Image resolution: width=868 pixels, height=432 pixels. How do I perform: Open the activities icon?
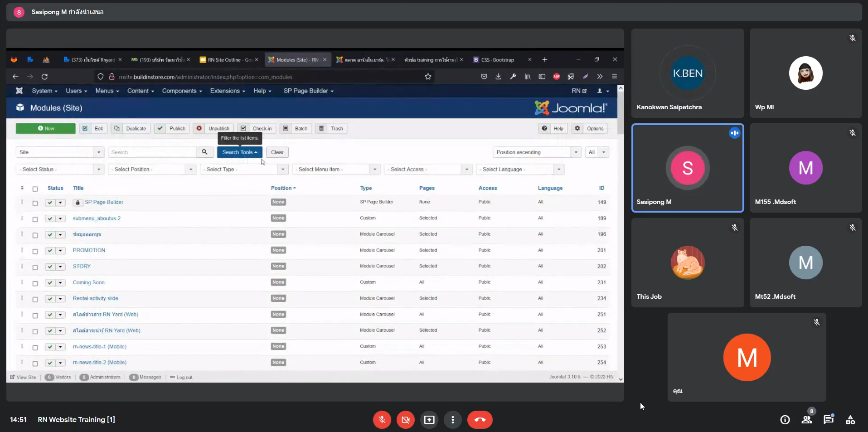tap(850, 420)
